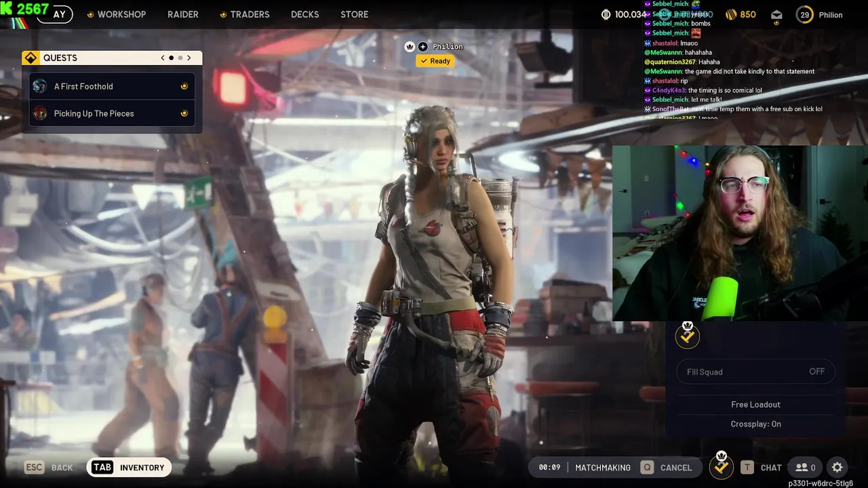Click chat message 'the timing is so comical lol'

click(725, 90)
